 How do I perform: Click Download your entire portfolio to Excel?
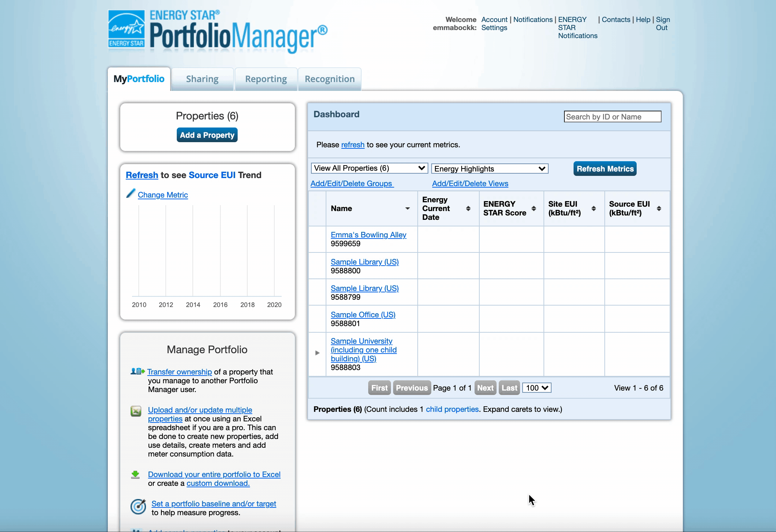(214, 474)
